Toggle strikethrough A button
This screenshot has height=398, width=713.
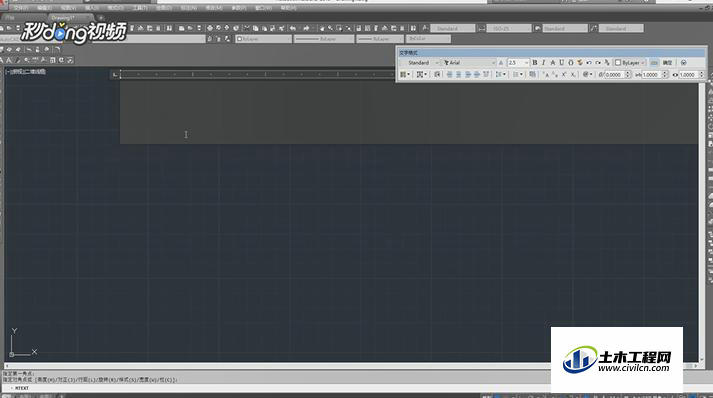click(552, 63)
